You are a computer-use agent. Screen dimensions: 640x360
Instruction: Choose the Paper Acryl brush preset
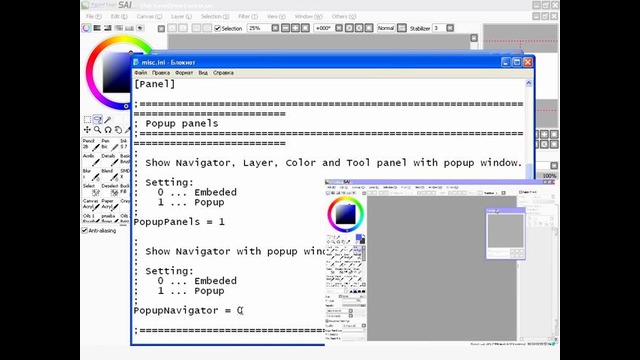pos(109,205)
